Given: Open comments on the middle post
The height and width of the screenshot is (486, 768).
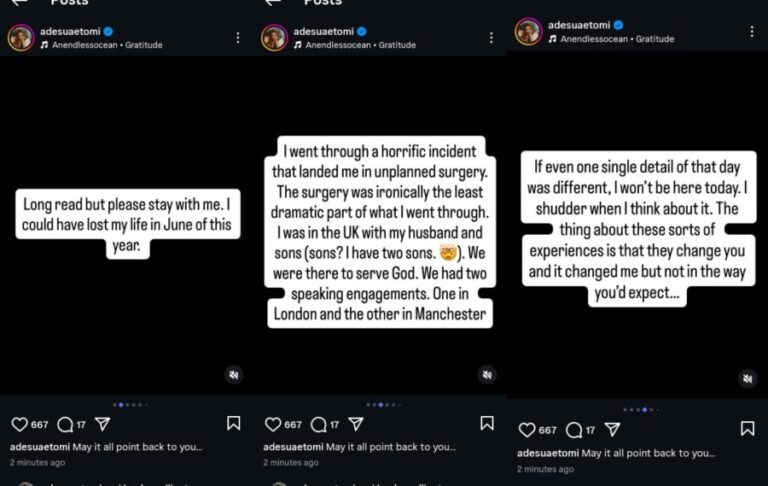Looking at the screenshot, I should [319, 424].
